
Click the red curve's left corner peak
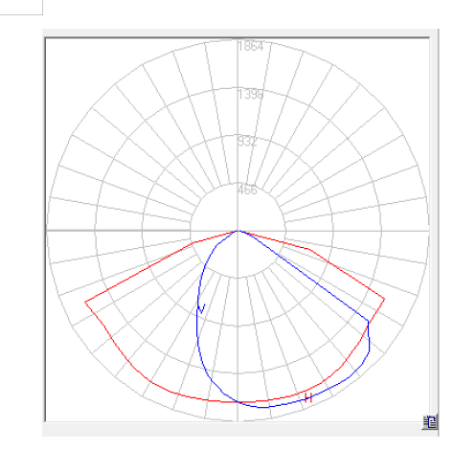click(x=85, y=302)
